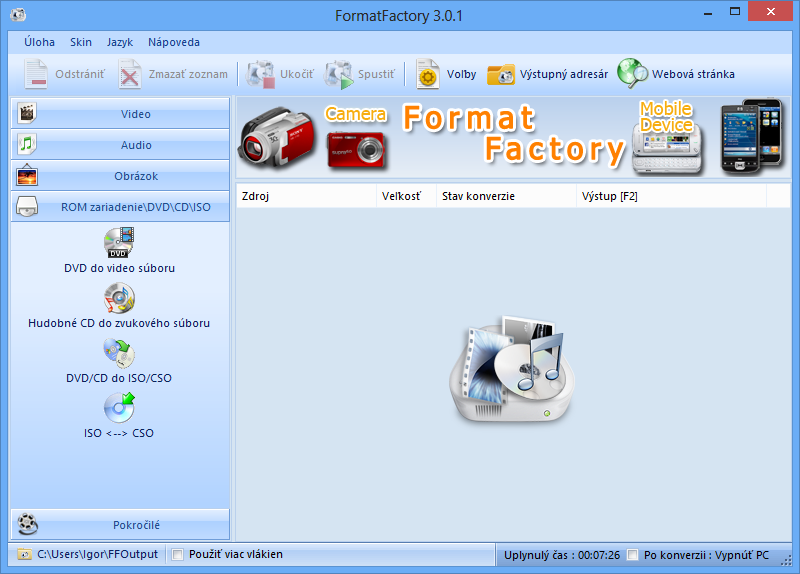Click the Camera text in the banner
The image size is (800, 574).
pos(356,114)
